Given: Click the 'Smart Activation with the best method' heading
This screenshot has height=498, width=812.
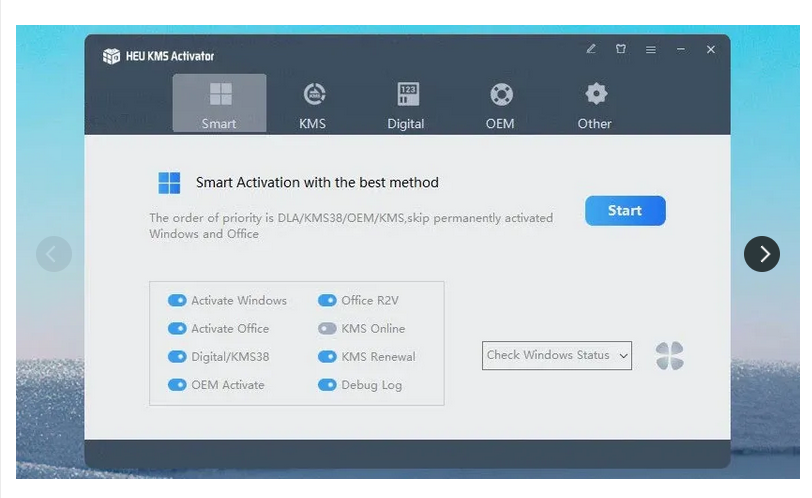Looking at the screenshot, I should (317, 182).
